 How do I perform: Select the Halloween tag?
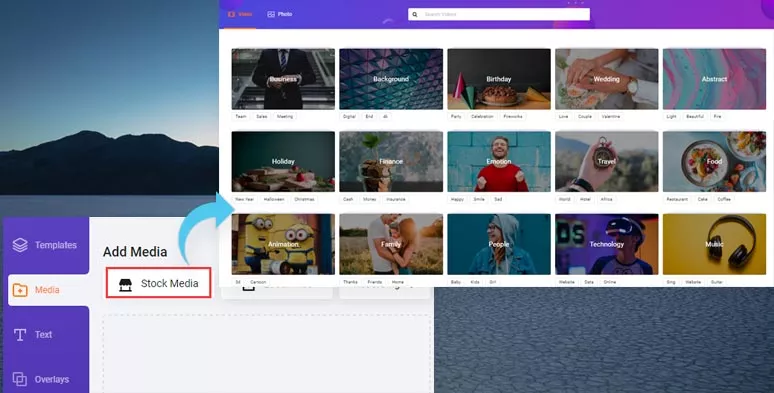click(x=274, y=199)
